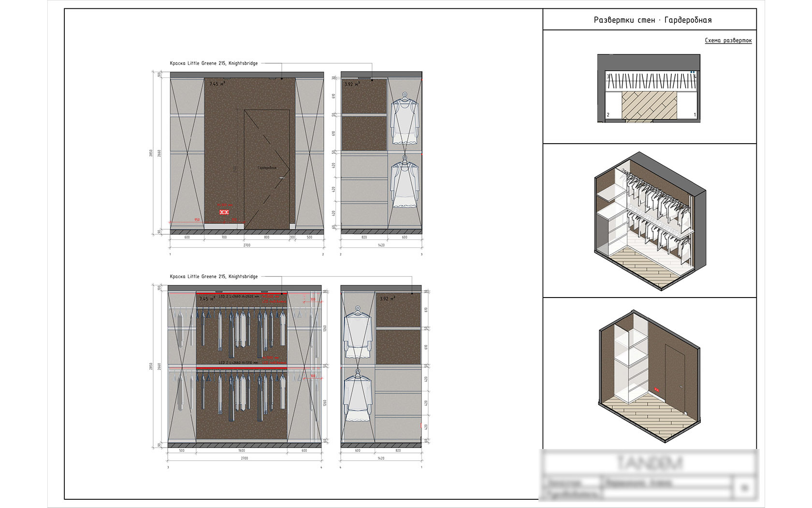Click the upper "1260" dimension beside wall 3–4

325,328
